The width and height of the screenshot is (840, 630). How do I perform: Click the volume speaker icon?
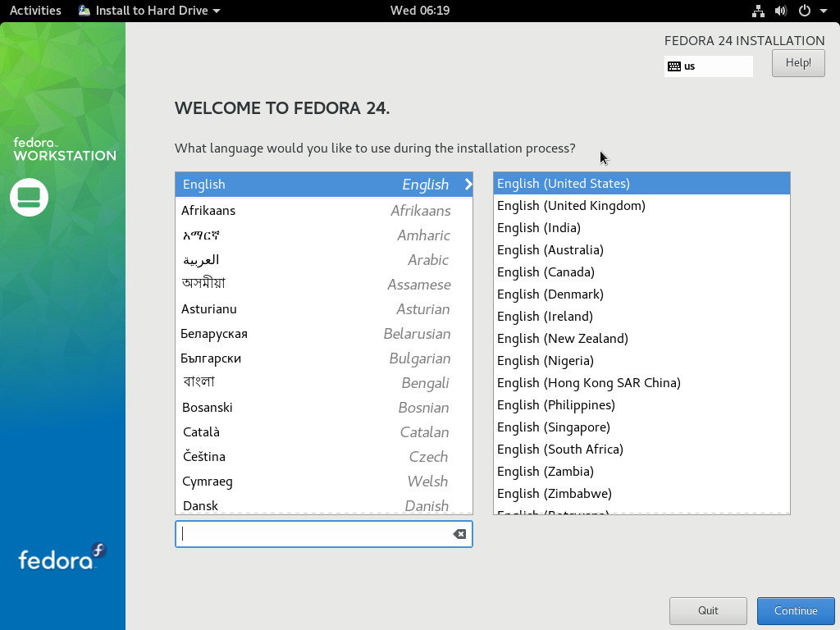(780, 11)
